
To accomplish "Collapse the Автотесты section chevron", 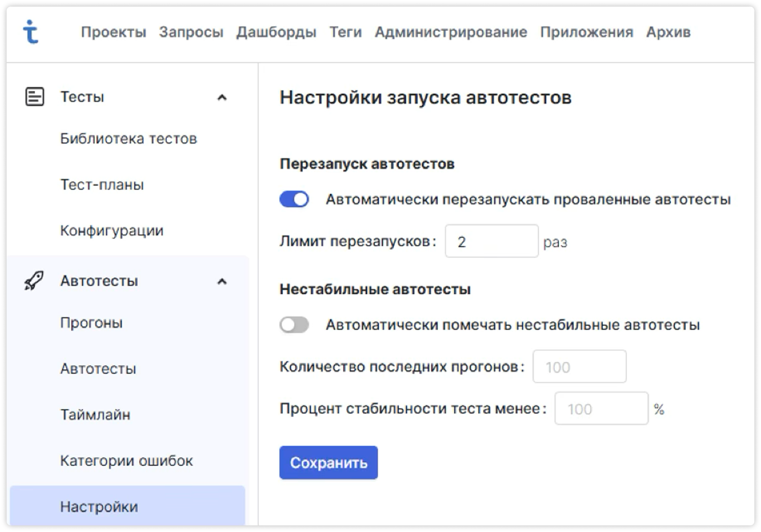I will tap(222, 282).
